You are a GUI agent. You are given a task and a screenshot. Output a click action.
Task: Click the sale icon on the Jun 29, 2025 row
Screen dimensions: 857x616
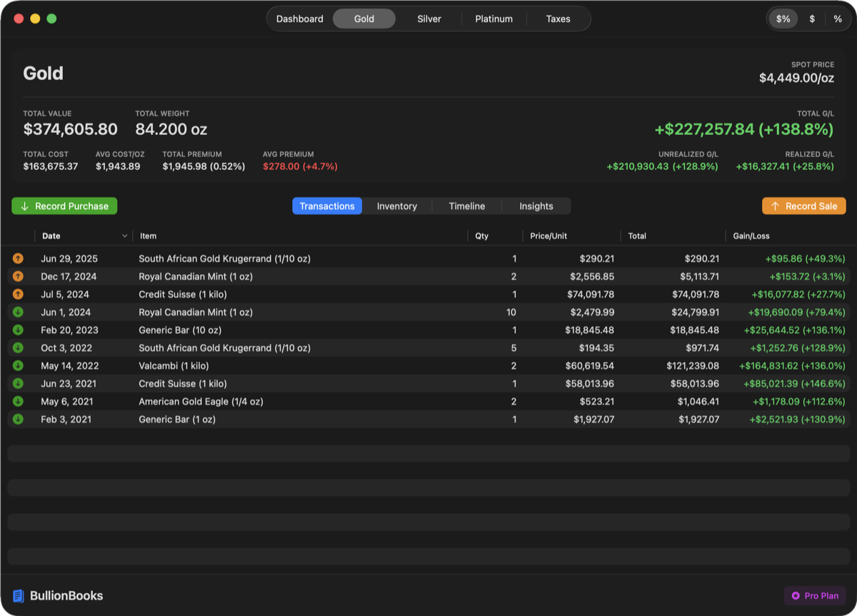pyautogui.click(x=18, y=258)
